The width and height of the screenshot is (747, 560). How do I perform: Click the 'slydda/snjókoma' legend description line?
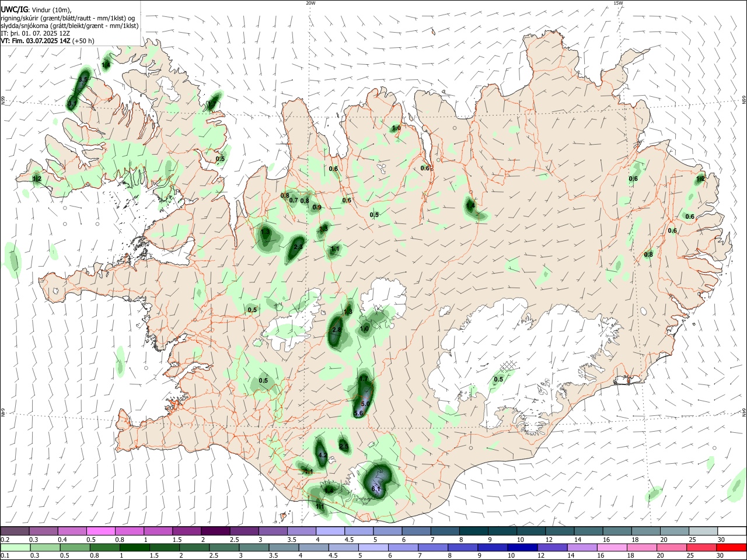[69, 26]
